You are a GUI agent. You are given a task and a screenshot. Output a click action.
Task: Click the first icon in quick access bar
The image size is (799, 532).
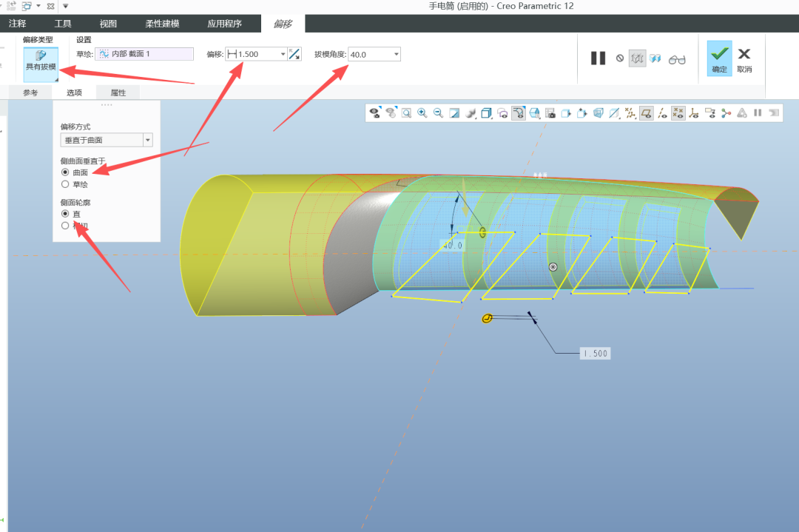coord(11,6)
